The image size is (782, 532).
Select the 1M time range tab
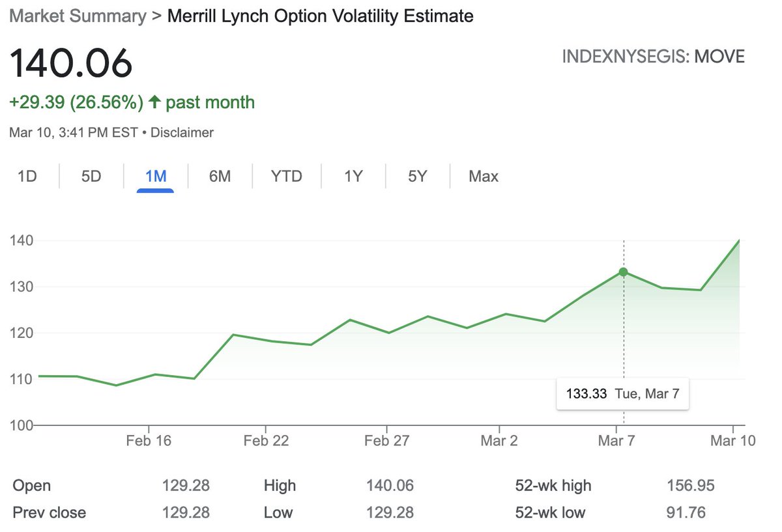(x=156, y=176)
